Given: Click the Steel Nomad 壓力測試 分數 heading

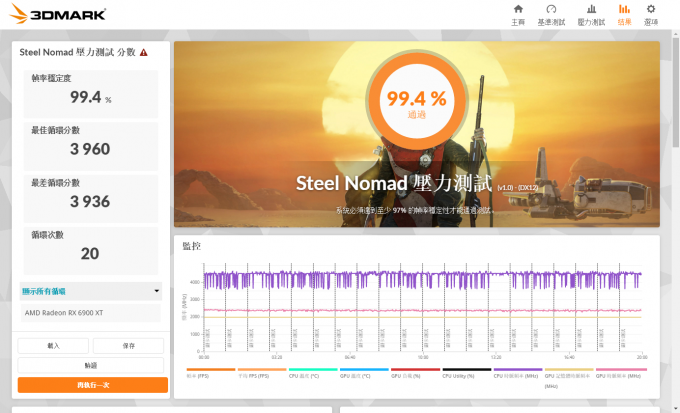Looking at the screenshot, I should point(78,52).
